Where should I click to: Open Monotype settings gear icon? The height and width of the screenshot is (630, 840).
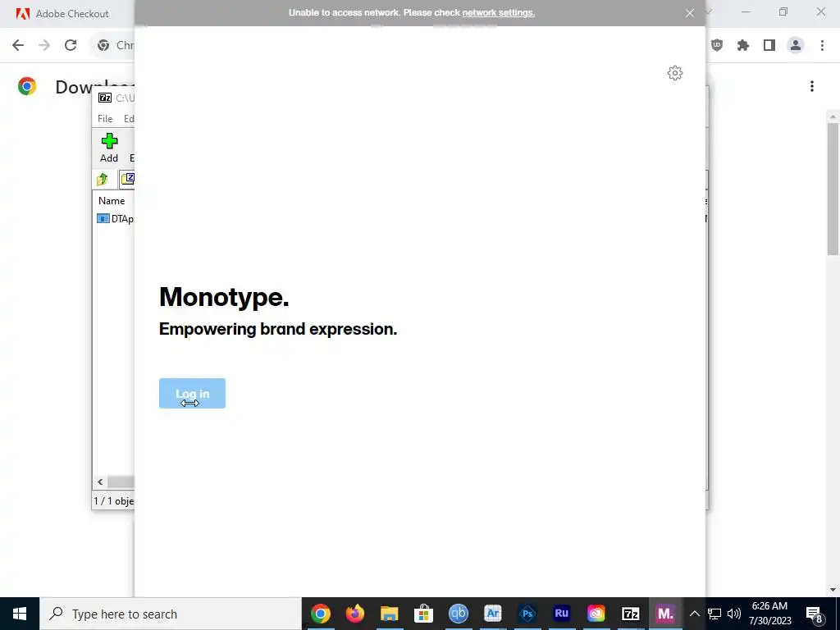pyautogui.click(x=675, y=73)
